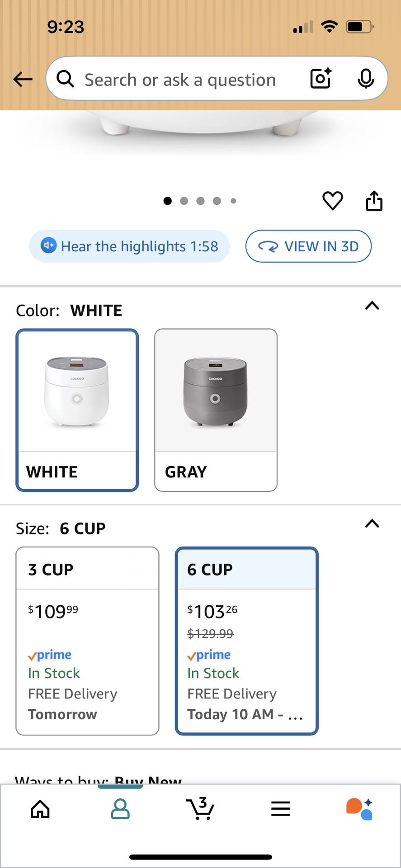Open the account profile tab
The height and width of the screenshot is (868, 401).
pos(120,808)
